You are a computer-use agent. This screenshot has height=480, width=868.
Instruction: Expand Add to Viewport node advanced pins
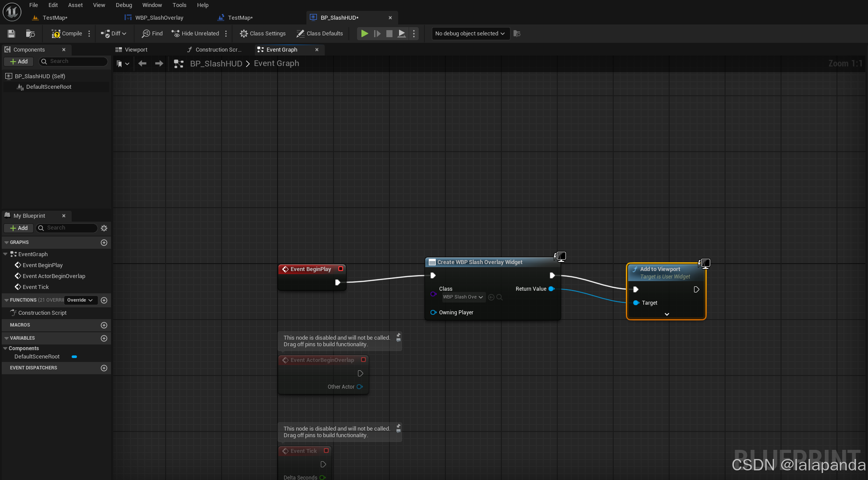667,314
